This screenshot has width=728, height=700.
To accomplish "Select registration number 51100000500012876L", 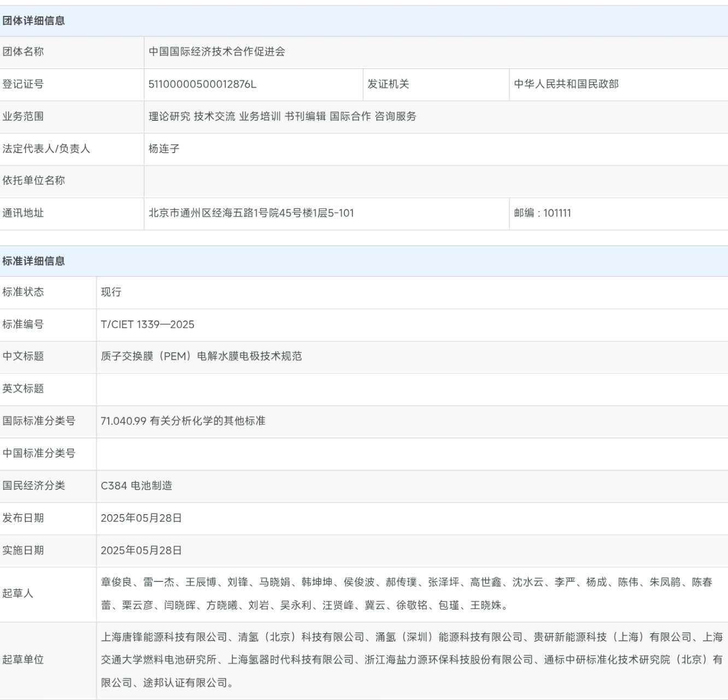I will pyautogui.click(x=202, y=84).
